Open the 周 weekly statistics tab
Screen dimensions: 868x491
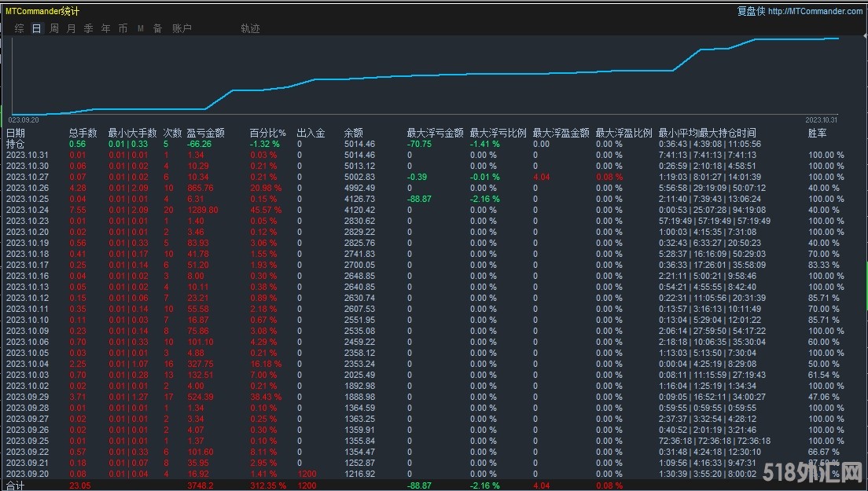(54, 28)
